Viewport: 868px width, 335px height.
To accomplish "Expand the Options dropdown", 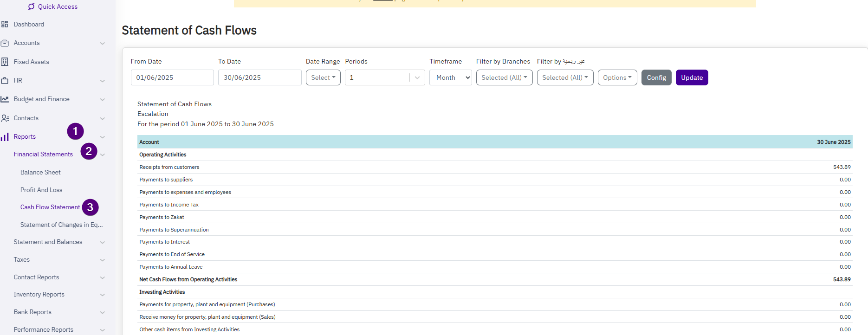I will coord(617,77).
